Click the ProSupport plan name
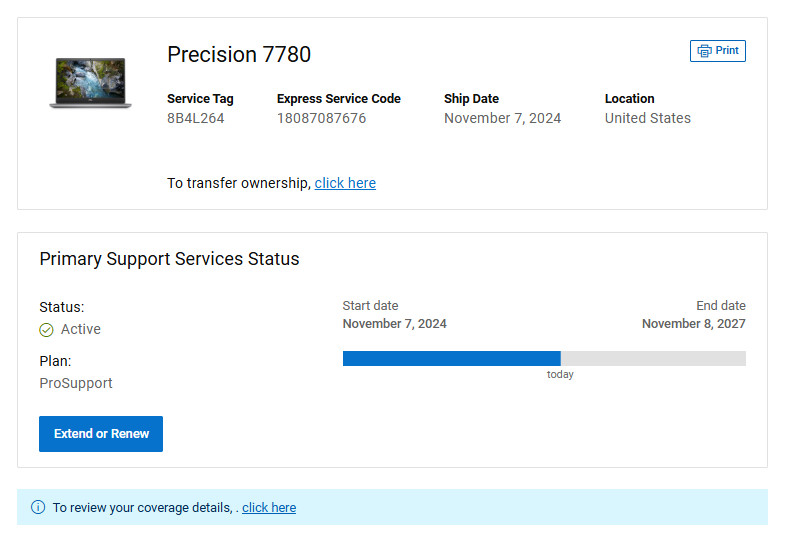801x554 pixels. [76, 383]
